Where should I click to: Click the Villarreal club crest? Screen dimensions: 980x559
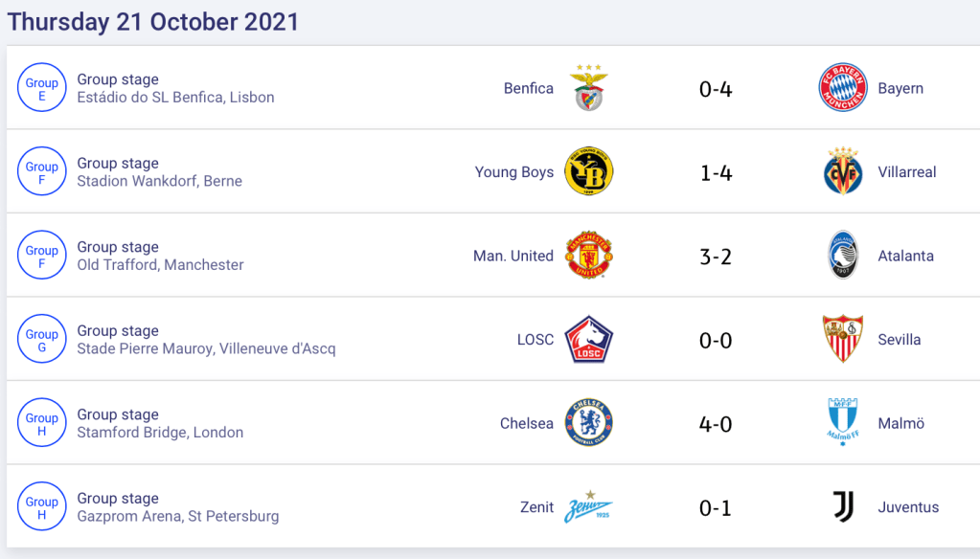click(x=843, y=172)
